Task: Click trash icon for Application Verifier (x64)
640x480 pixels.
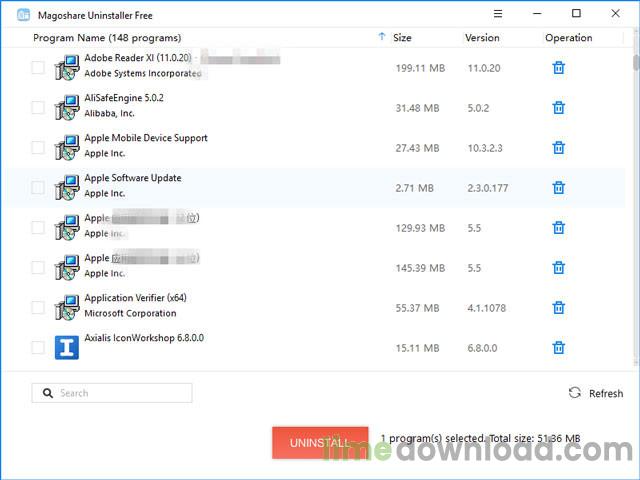Action: 559,308
